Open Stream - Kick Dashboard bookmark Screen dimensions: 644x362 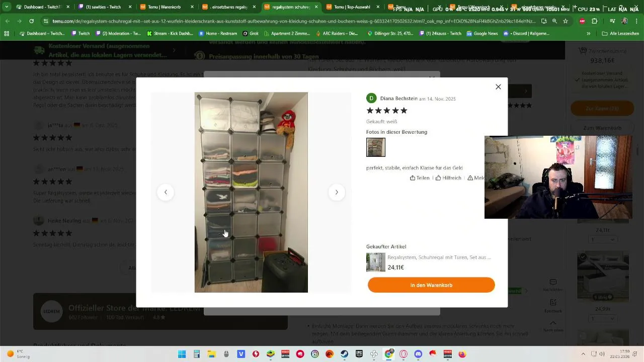[169, 33]
